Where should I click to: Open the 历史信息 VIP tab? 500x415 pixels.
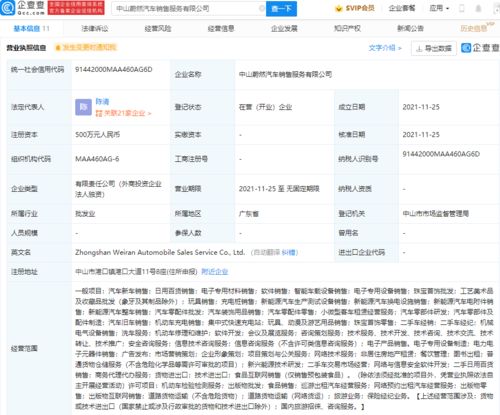click(x=476, y=28)
